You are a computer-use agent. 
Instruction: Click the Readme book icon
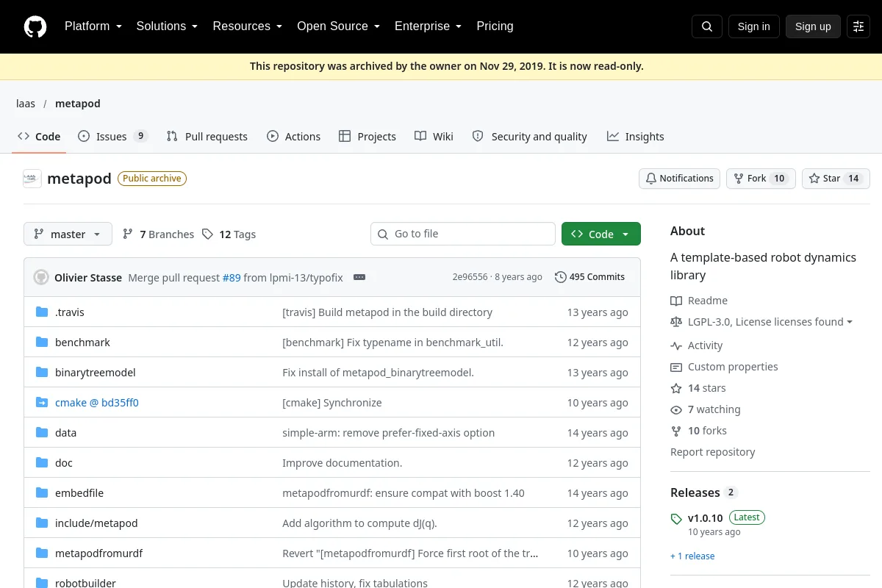pyautogui.click(x=676, y=301)
